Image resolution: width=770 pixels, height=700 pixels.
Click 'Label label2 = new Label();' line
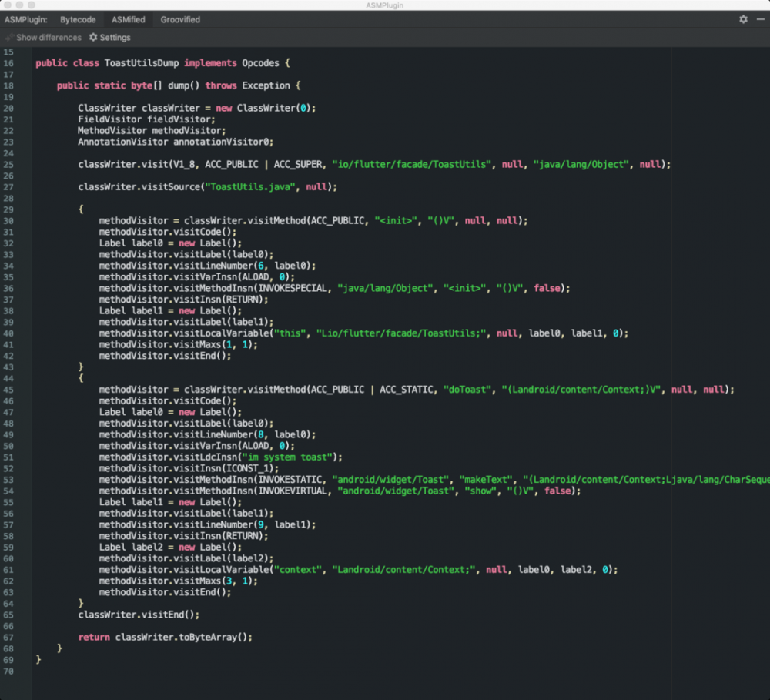pyautogui.click(x=170, y=548)
